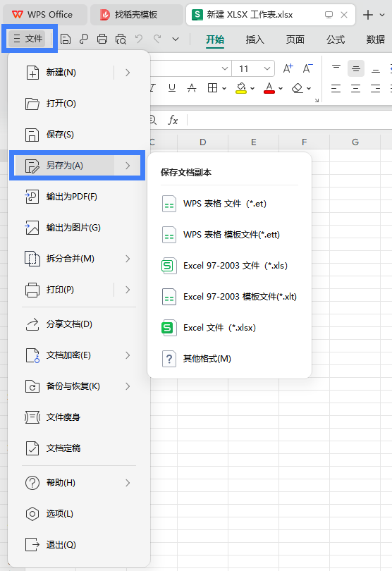This screenshot has width=392, height=571.
Task: Click the insert function fx icon
Action: click(x=173, y=120)
